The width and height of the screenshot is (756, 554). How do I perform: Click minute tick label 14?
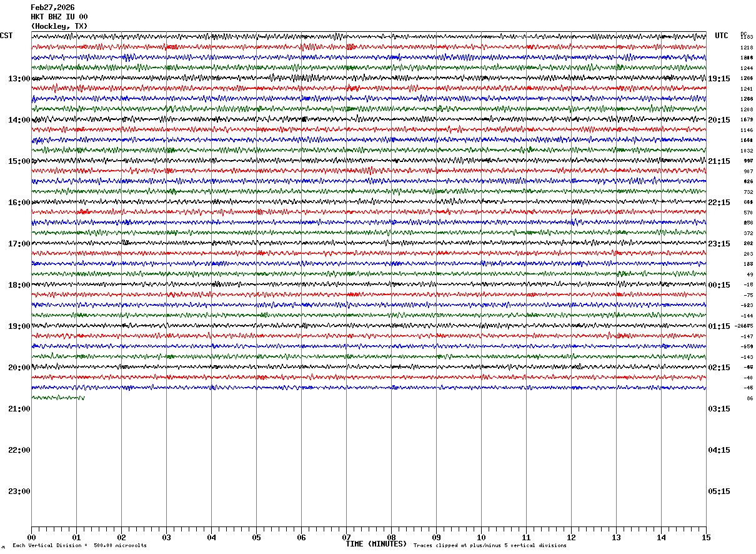(661, 537)
